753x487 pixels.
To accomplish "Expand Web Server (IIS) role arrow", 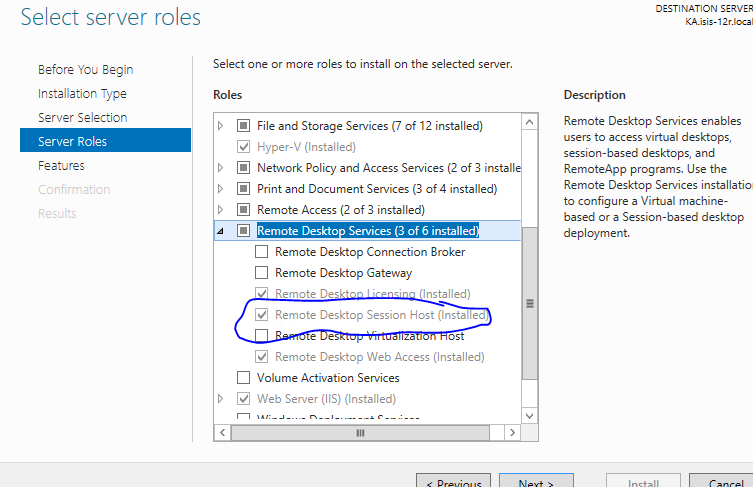I will pos(220,399).
